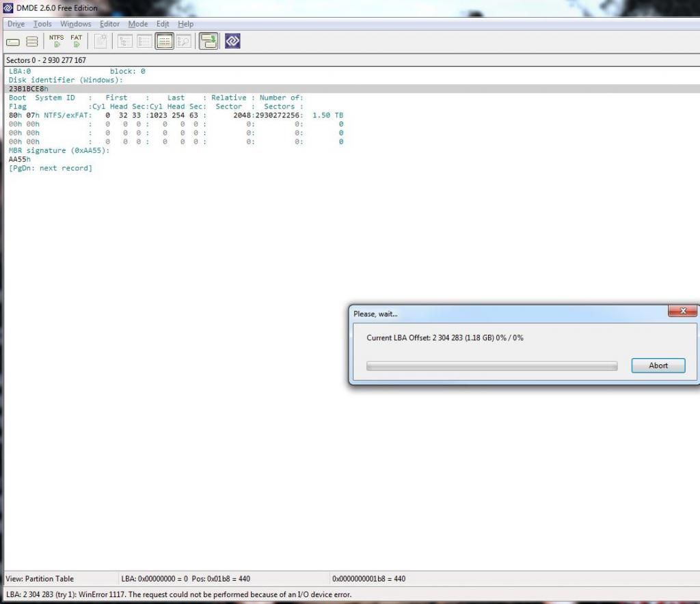
Task: Click the search magnifier list toolbar icon
Action: pyautogui.click(x=183, y=42)
